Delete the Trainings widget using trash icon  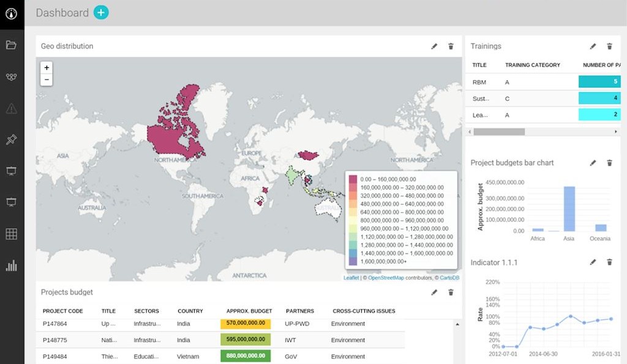(x=609, y=46)
